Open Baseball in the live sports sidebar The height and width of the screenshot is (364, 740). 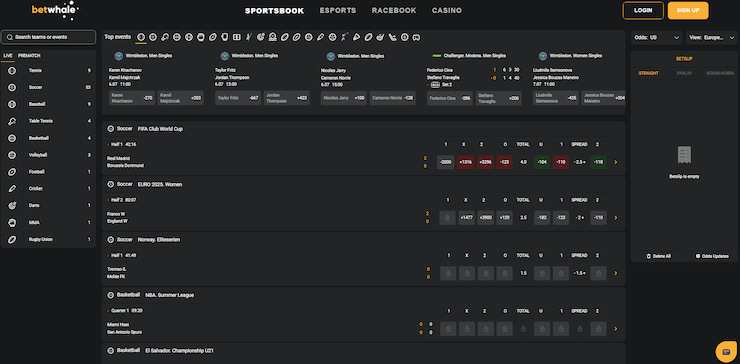coord(49,104)
